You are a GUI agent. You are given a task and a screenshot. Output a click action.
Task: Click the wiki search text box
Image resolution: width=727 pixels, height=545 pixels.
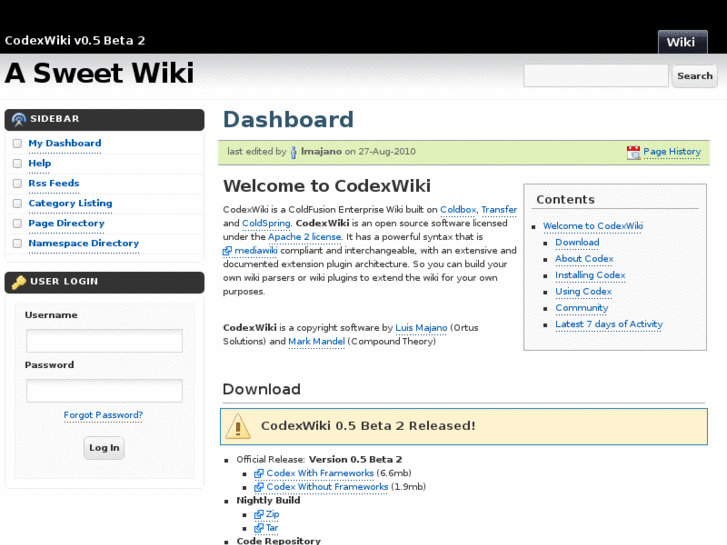tap(595, 76)
